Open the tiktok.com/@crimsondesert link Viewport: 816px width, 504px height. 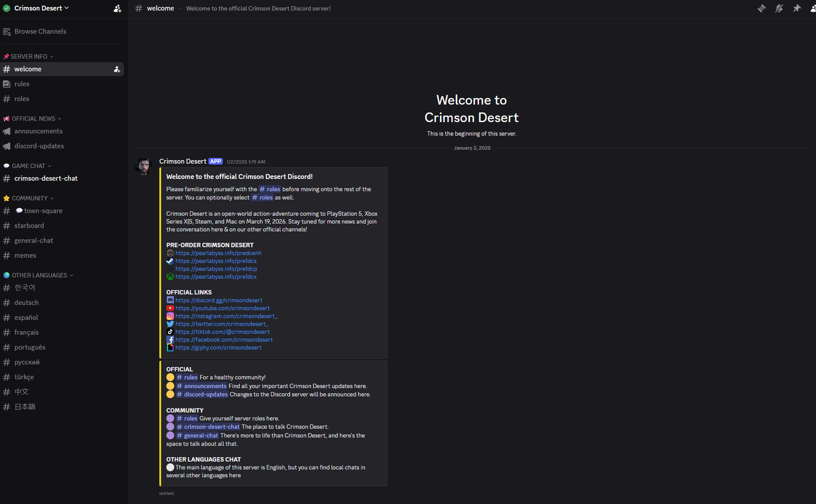point(222,332)
